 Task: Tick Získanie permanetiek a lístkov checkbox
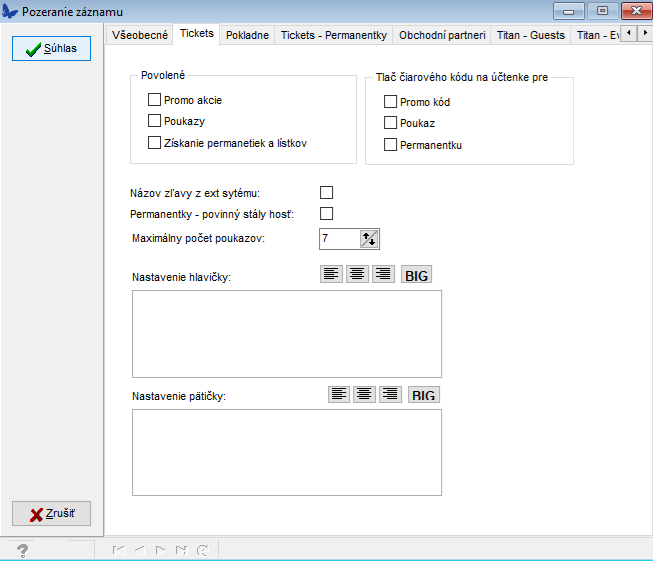(154, 143)
